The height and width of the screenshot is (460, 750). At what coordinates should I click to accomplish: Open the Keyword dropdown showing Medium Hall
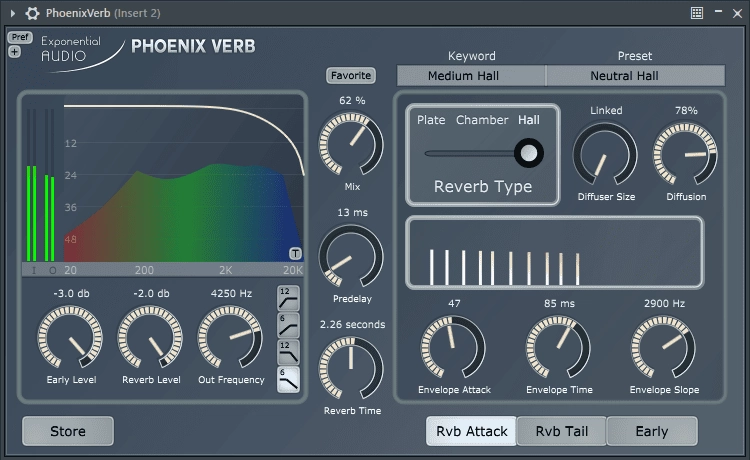[x=471, y=76]
